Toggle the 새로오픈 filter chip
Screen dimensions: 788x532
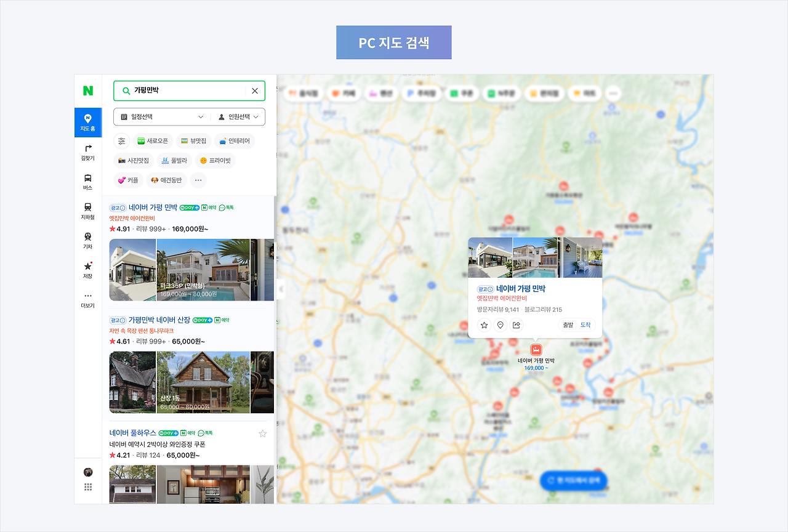click(x=153, y=141)
